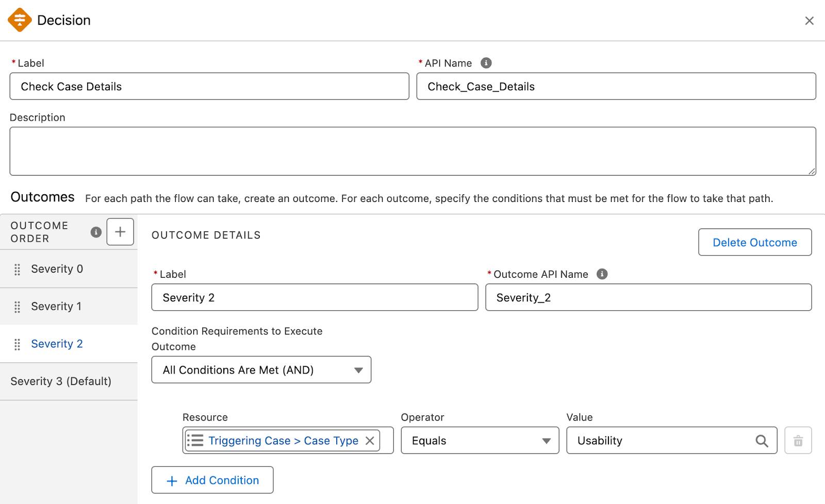Open the Severity 3 (Default) outcome

[69, 381]
